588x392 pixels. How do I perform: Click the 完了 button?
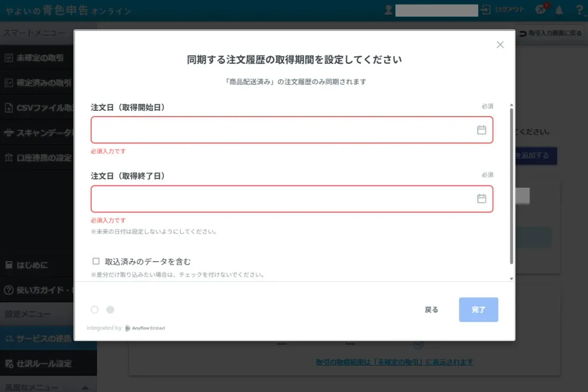(478, 309)
